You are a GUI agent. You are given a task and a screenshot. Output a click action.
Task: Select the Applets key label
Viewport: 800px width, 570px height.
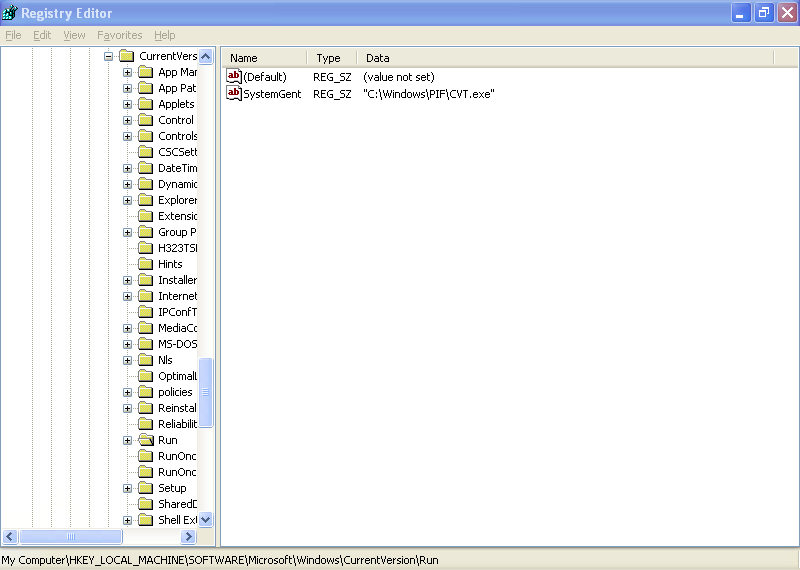[176, 104]
